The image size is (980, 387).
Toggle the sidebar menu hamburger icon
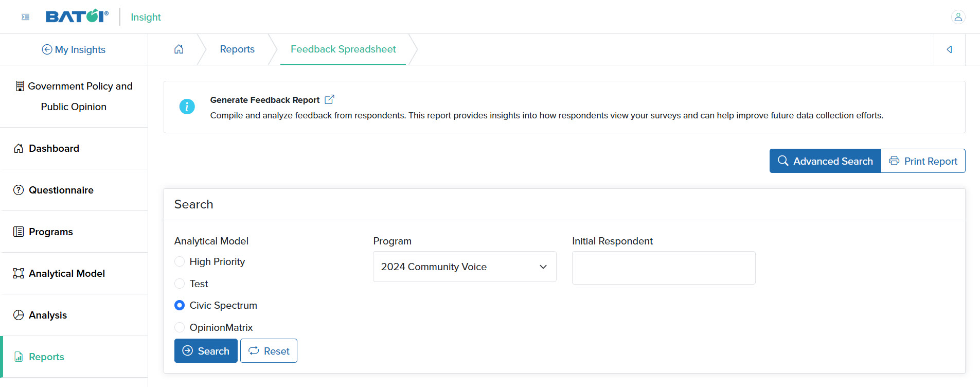tap(25, 17)
